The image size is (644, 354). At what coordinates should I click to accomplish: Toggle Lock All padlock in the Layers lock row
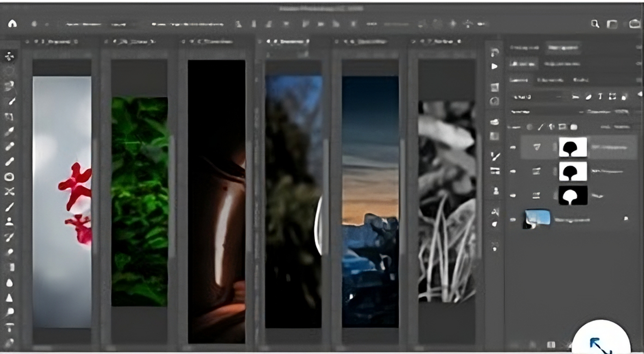(574, 126)
